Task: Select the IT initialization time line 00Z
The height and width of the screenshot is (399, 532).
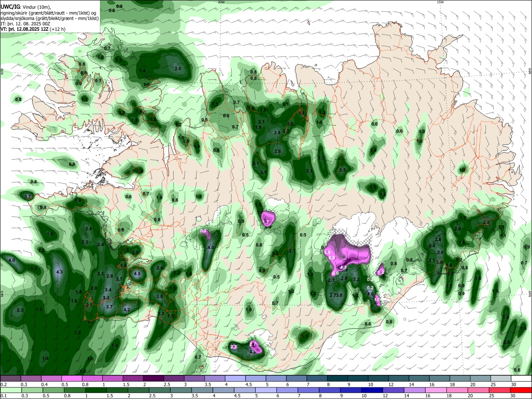Action: (x=25, y=24)
